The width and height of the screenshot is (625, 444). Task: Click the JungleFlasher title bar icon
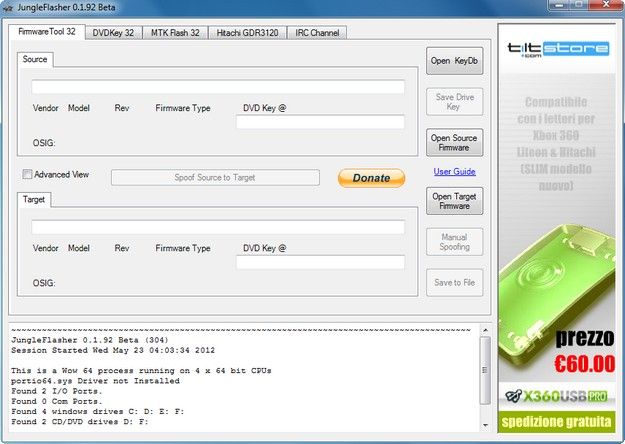[7, 8]
